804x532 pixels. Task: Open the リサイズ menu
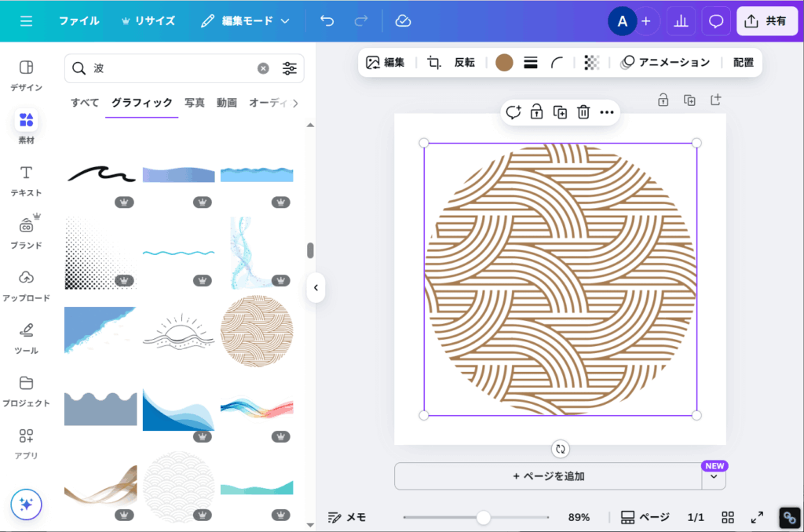148,21
